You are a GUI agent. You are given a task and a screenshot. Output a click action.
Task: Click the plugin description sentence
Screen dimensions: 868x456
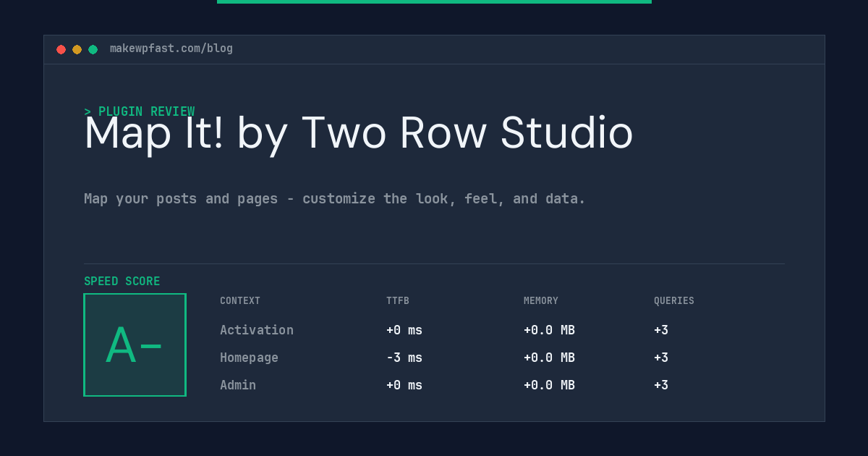pyautogui.click(x=335, y=198)
